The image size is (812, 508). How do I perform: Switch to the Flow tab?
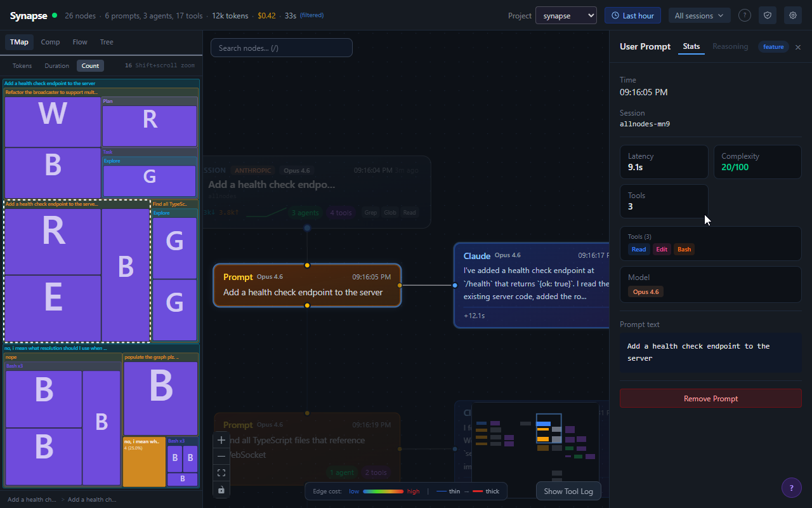[79, 42]
